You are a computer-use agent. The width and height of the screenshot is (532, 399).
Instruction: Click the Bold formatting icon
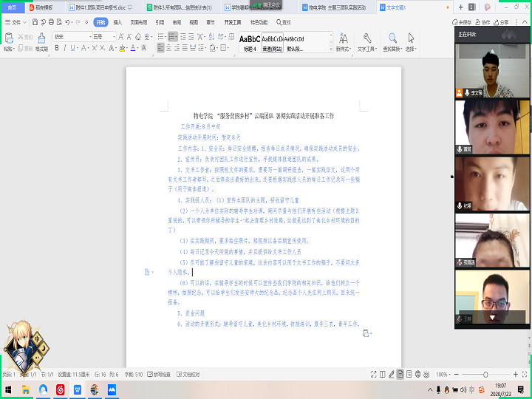tap(57, 48)
